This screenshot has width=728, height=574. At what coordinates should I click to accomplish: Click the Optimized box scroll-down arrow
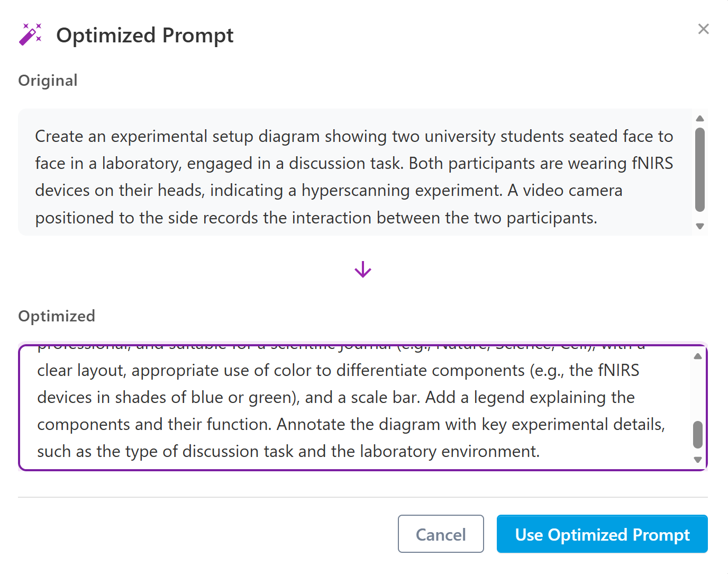tap(698, 460)
